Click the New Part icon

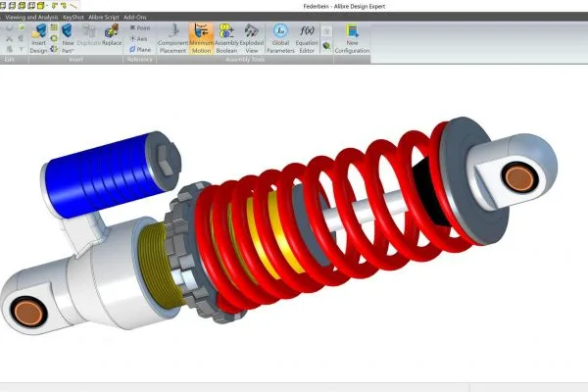tap(67, 30)
